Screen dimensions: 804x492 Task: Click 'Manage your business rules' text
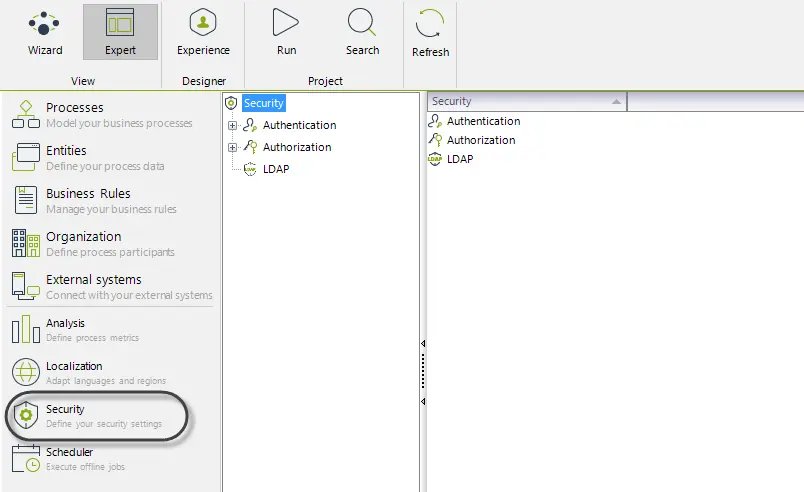tap(111, 209)
